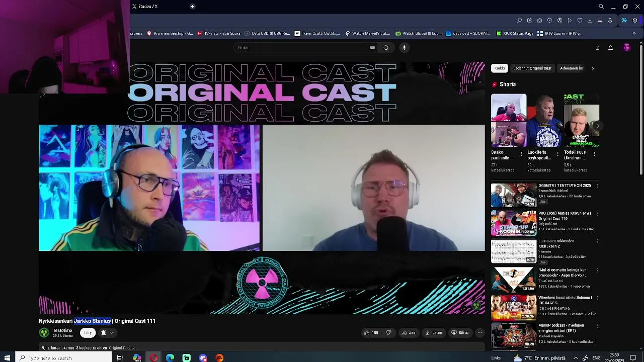Toggle the channel notification bell for Testolimo
Screen dimensions: 644x362
coord(104,333)
